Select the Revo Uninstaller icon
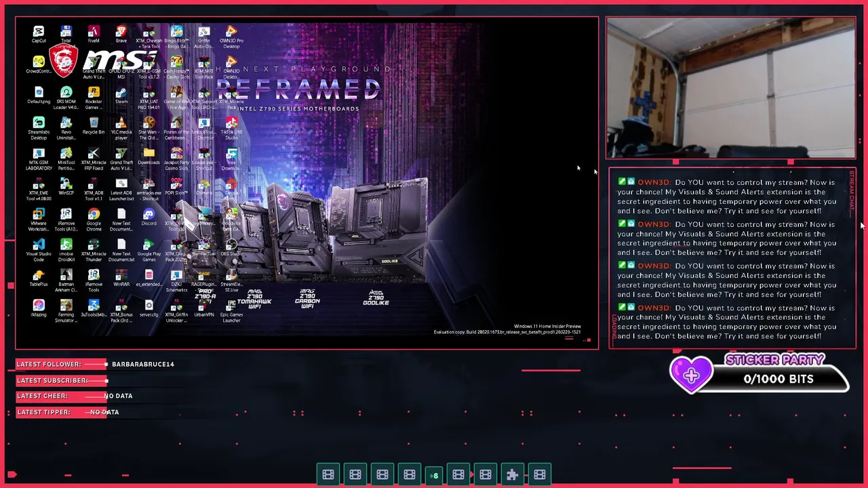This screenshot has height=488, width=868. tap(66, 129)
